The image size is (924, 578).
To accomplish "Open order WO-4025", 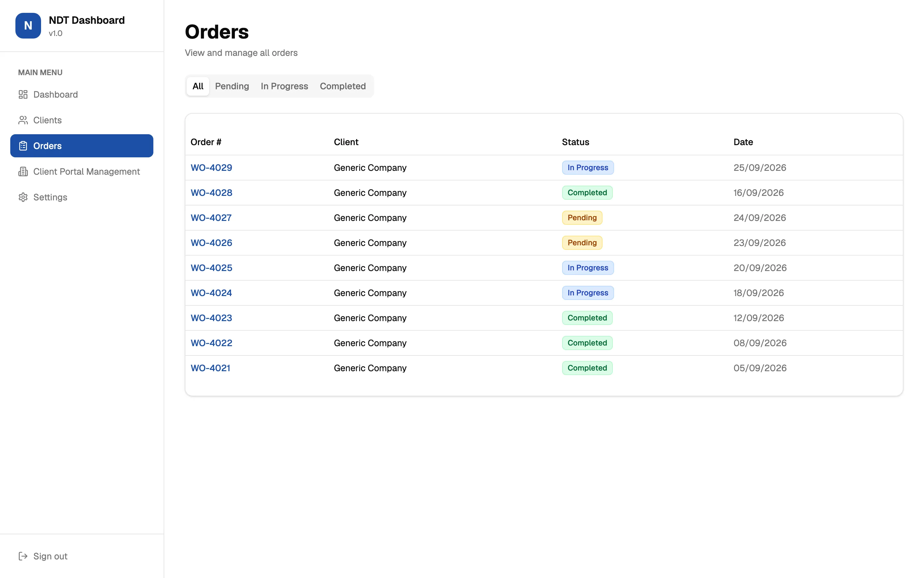I will click(x=211, y=267).
